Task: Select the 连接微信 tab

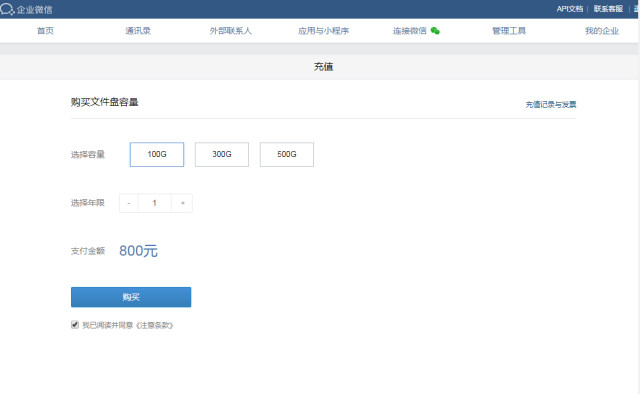Action: click(x=409, y=31)
